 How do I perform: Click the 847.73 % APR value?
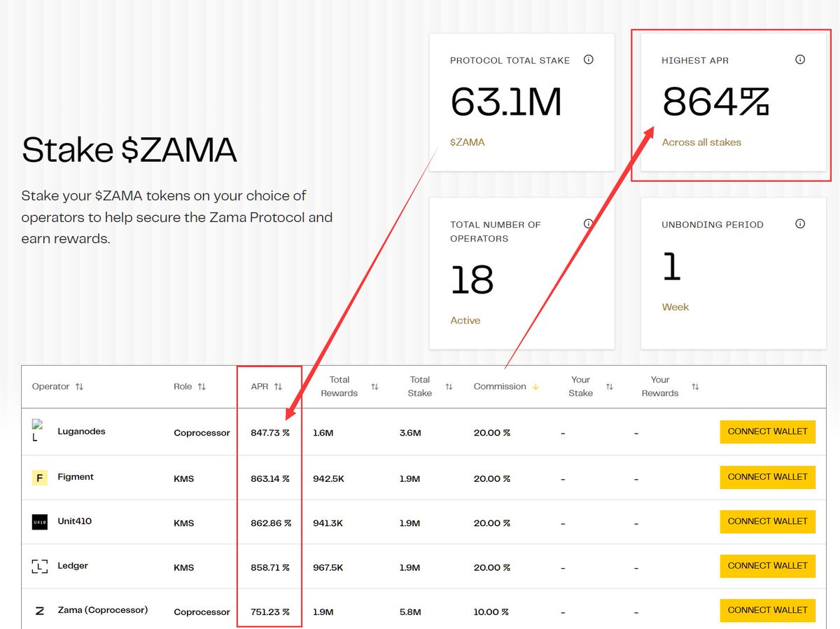[x=270, y=433]
